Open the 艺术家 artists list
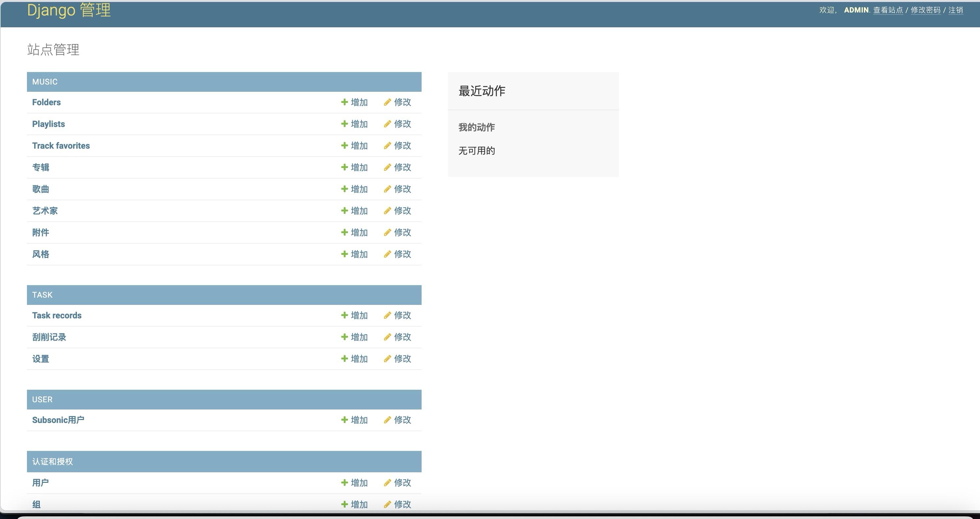This screenshot has width=980, height=519. pyautogui.click(x=45, y=210)
